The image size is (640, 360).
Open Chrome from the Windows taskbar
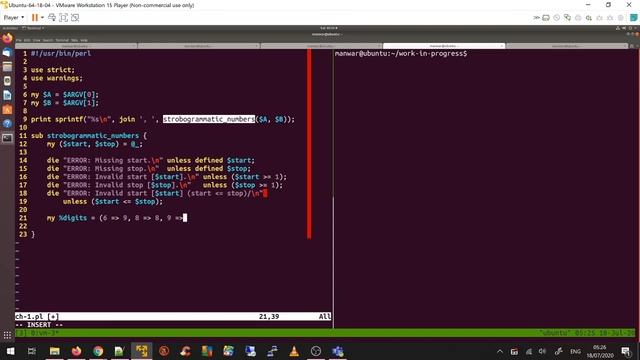tap(98, 351)
